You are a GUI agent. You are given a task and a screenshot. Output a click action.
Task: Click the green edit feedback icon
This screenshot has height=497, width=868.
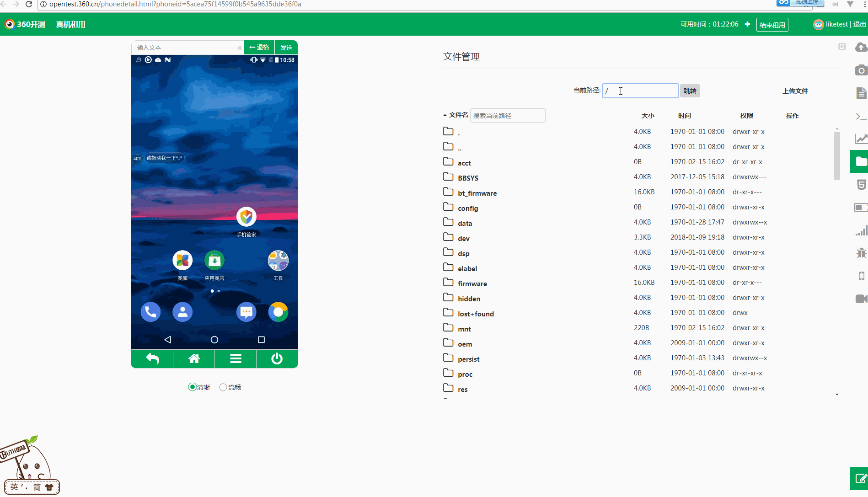pyautogui.click(x=860, y=479)
